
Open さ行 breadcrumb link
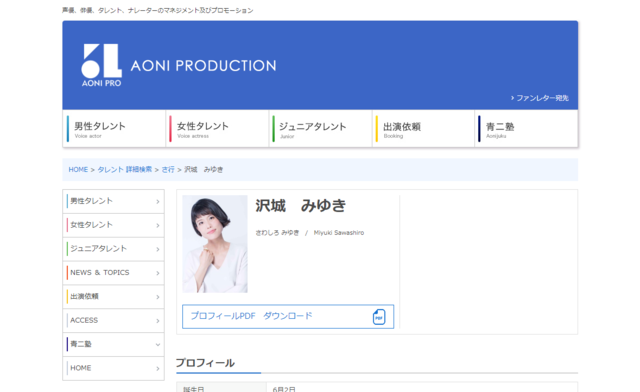(168, 169)
